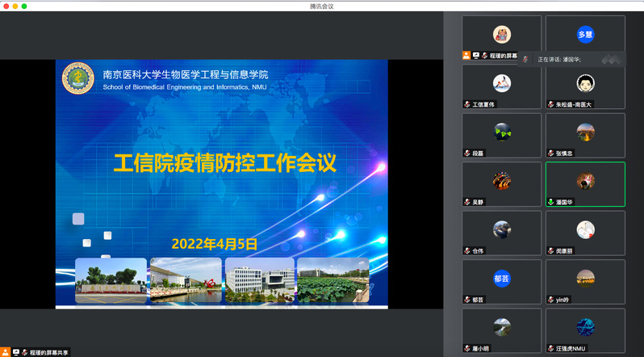This screenshot has height=357, width=644.
Task: Click the participant tile named 仓伟
Action: point(501,233)
